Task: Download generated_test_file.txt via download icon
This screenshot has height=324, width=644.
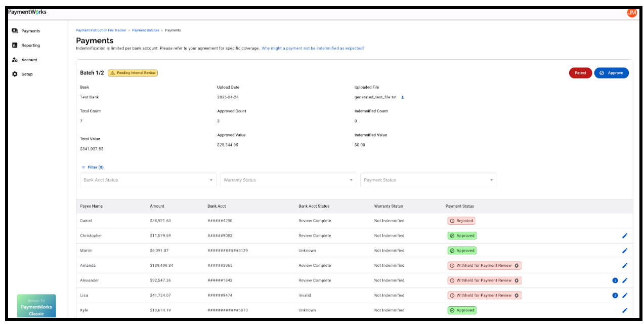Action: (403, 97)
